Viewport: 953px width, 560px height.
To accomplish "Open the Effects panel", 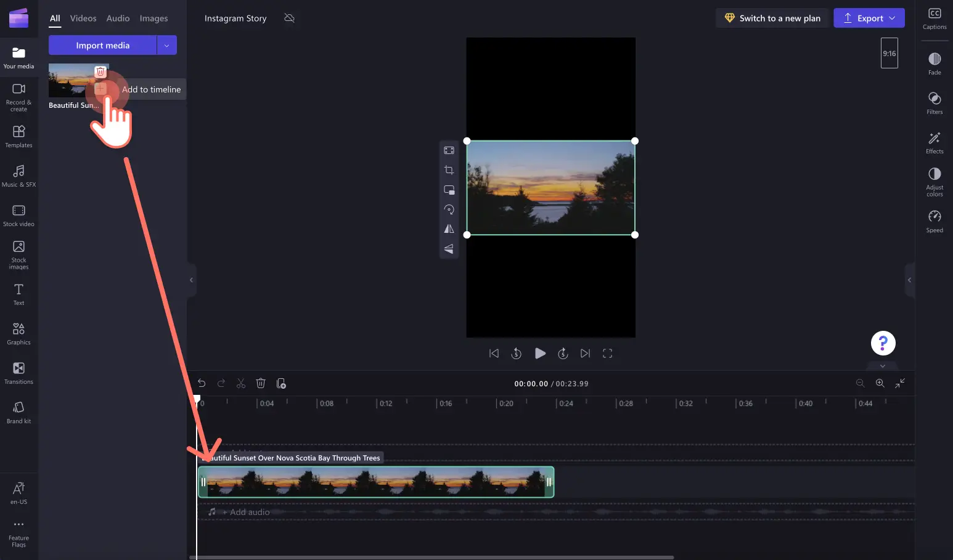I will point(935,142).
